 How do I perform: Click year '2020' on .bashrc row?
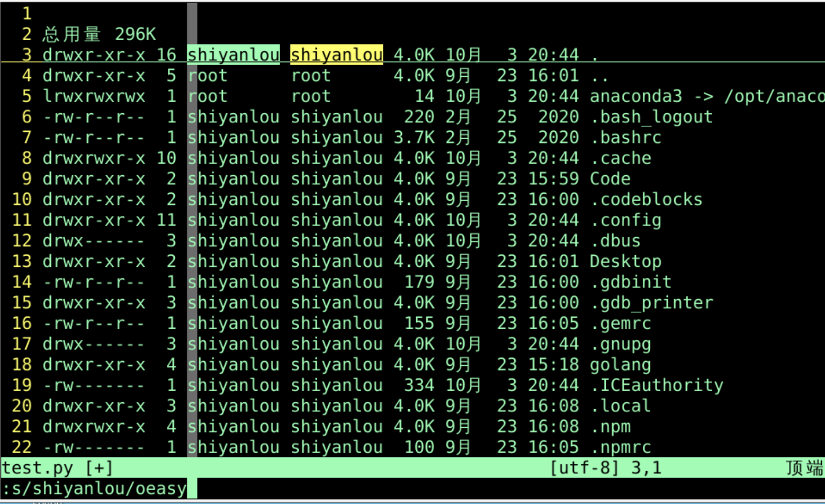coord(559,138)
